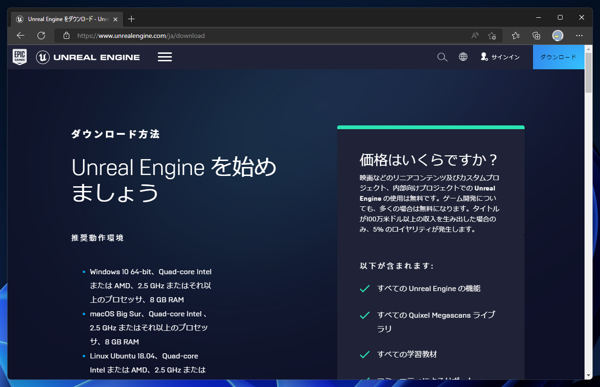Maximize the browser window
The height and width of the screenshot is (387, 600).
click(560, 18)
